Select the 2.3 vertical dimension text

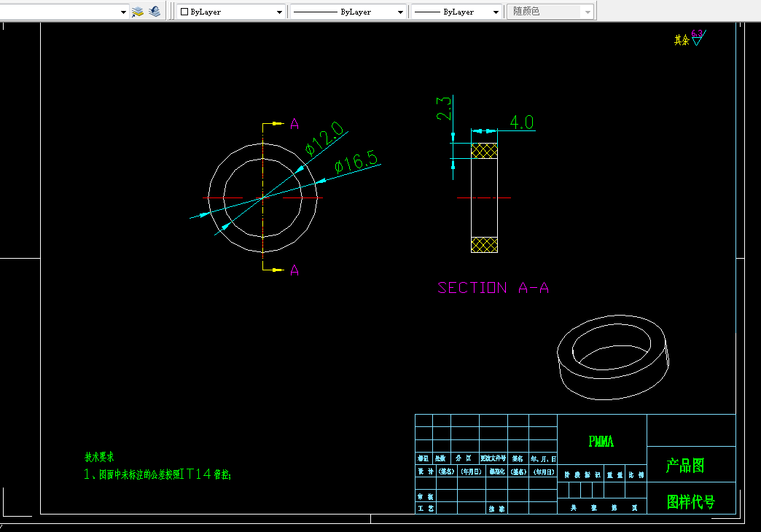pyautogui.click(x=444, y=108)
